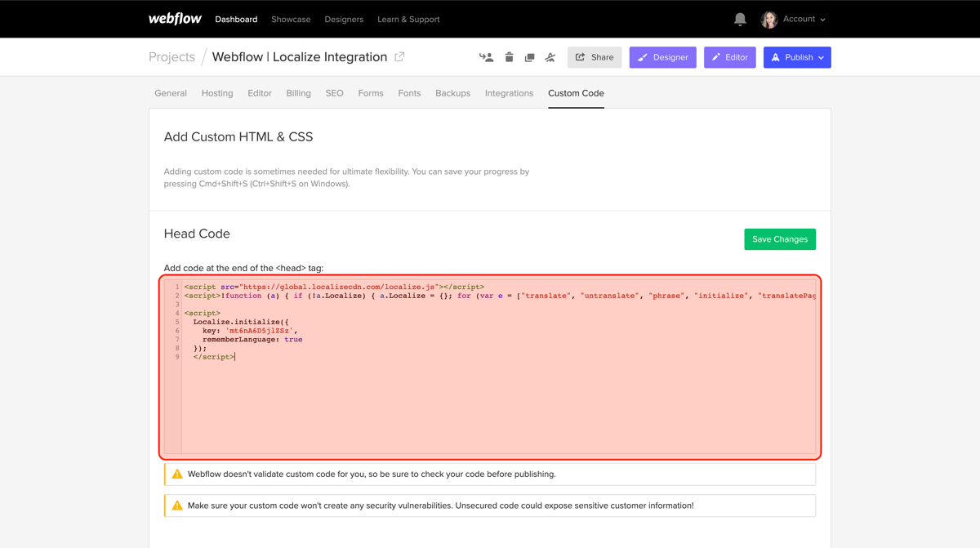Switch to the Integrations tab
The height and width of the screenshot is (548, 980).
509,93
